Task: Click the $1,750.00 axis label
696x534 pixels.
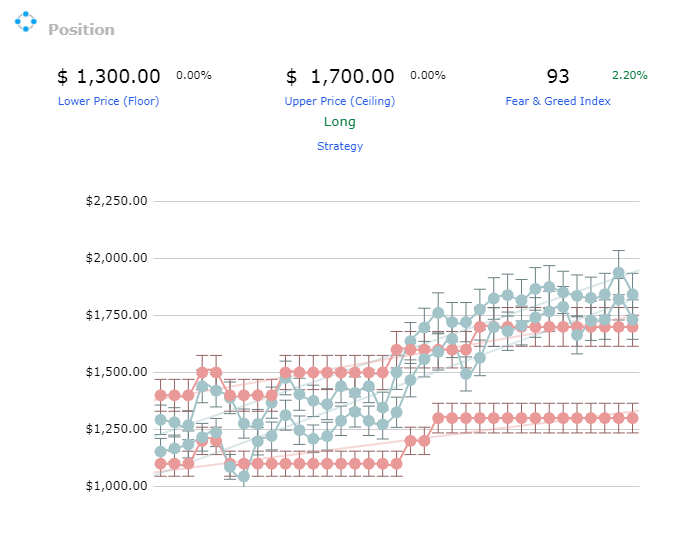Action: (x=116, y=315)
